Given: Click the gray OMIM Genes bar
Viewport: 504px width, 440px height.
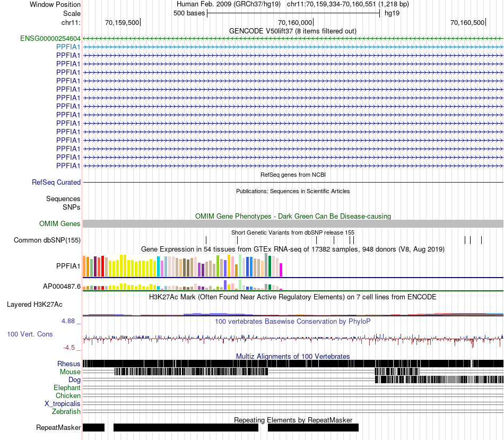Looking at the screenshot, I should click(x=293, y=224).
